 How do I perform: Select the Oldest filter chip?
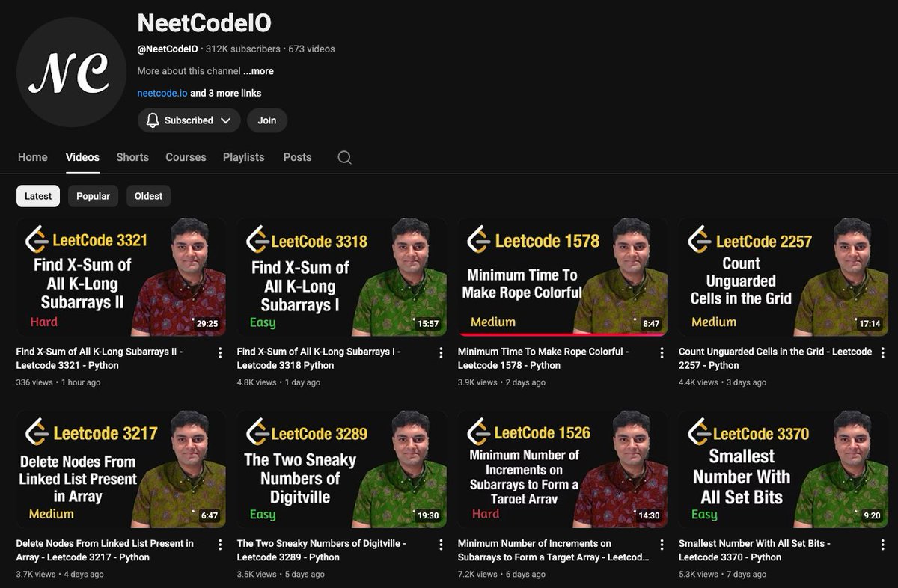[x=148, y=195]
